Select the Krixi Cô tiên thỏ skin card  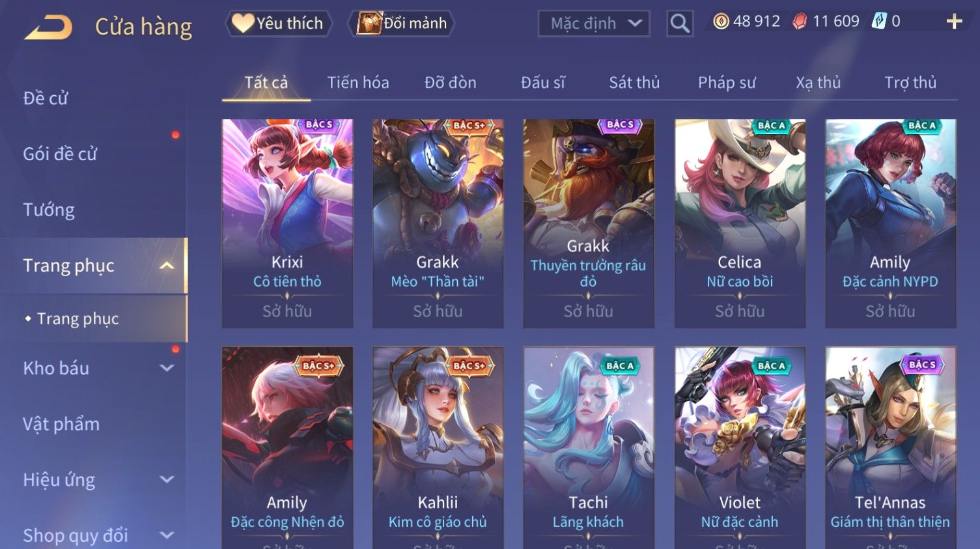click(x=287, y=223)
